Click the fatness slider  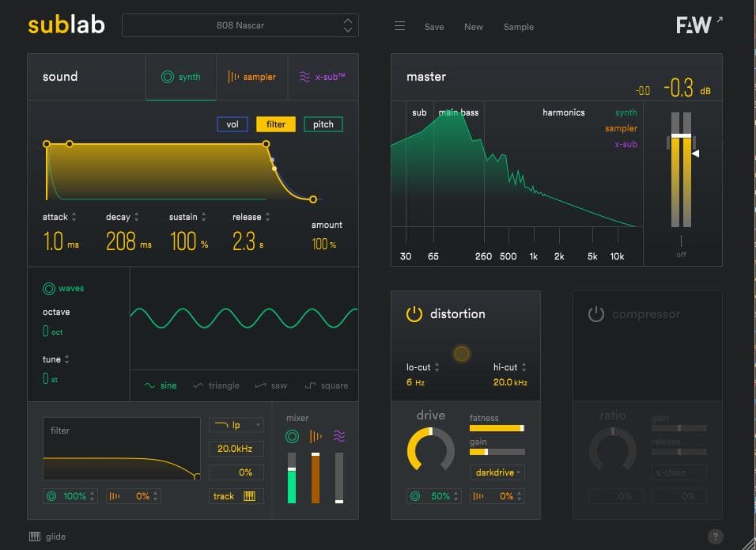(x=497, y=428)
